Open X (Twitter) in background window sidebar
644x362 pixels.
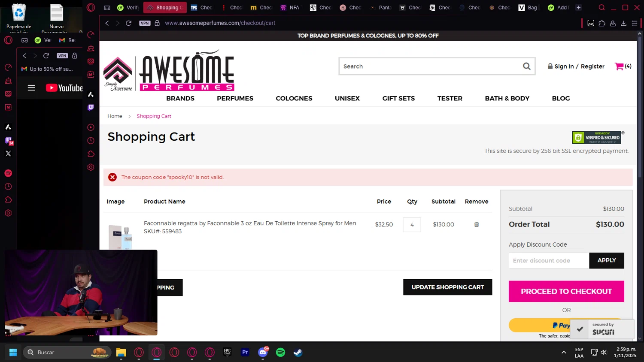point(8,154)
